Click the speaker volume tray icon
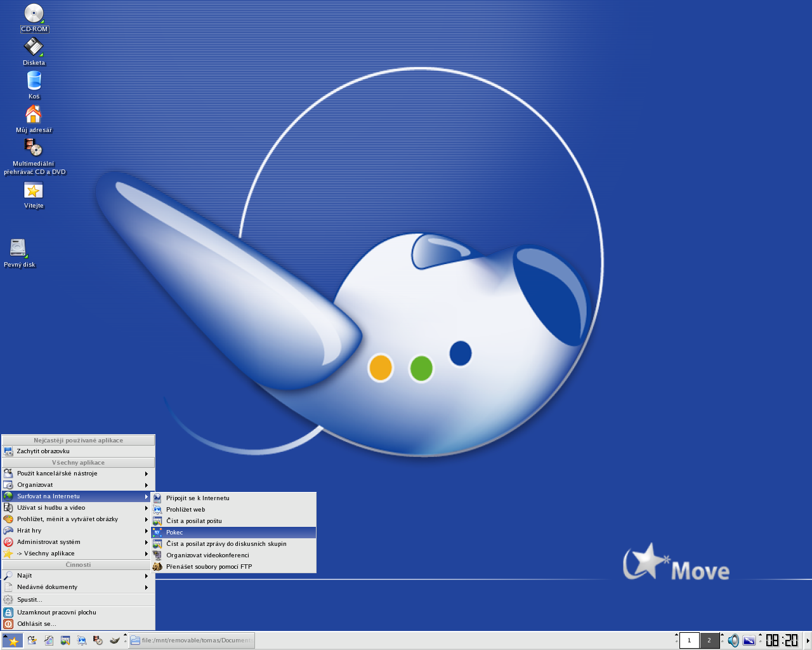 click(x=733, y=640)
